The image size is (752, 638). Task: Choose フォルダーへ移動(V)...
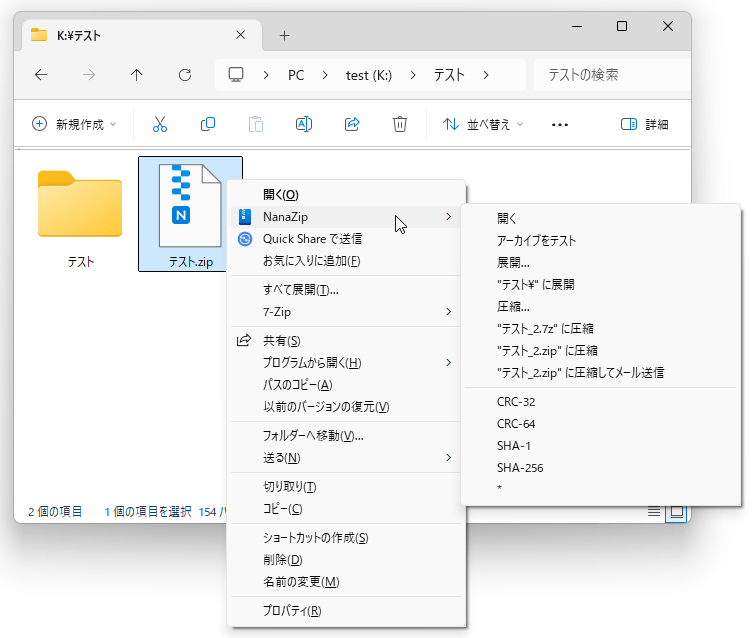point(346,436)
